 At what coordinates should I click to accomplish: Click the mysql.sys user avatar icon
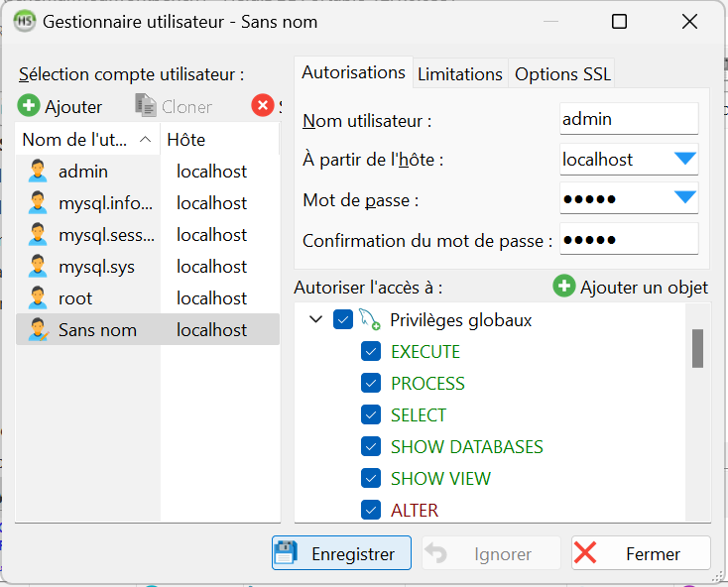click(x=38, y=267)
